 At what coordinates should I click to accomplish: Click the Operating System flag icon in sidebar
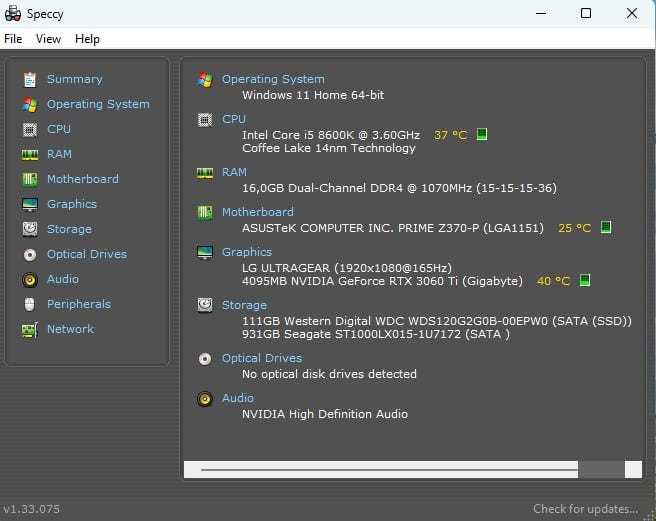[30, 105]
